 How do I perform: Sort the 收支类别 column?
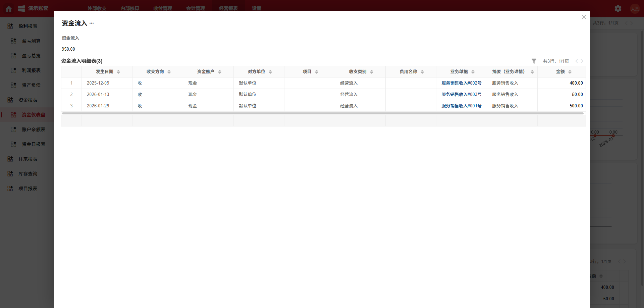tap(372, 72)
